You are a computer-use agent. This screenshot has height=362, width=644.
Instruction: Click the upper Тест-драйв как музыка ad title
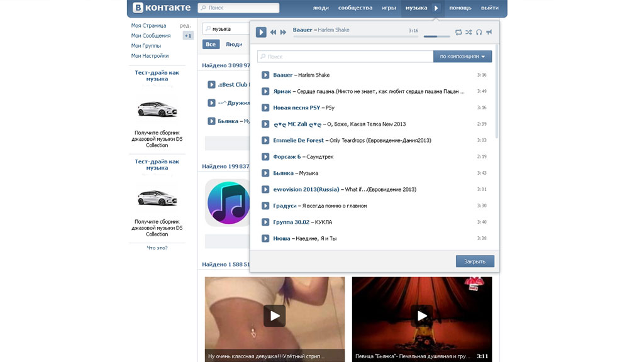click(157, 75)
